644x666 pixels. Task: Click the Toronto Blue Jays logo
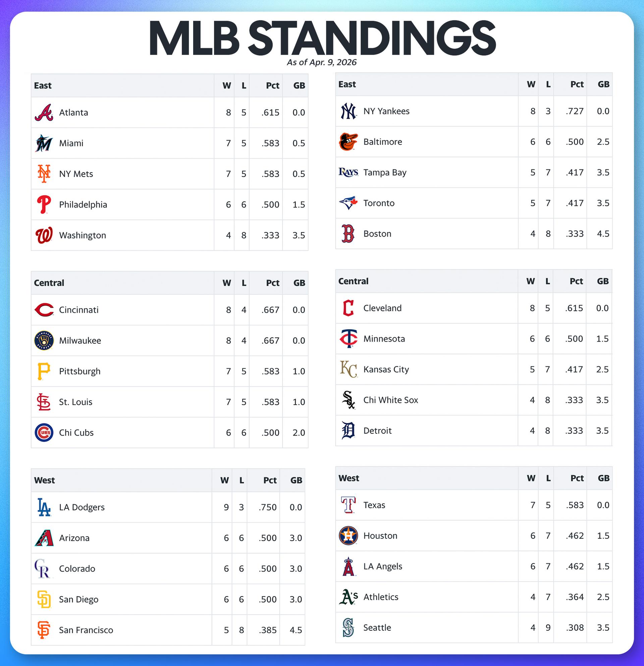click(348, 203)
